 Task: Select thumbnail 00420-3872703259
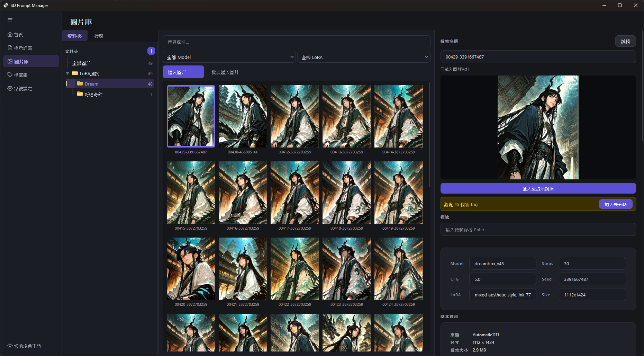click(x=191, y=269)
